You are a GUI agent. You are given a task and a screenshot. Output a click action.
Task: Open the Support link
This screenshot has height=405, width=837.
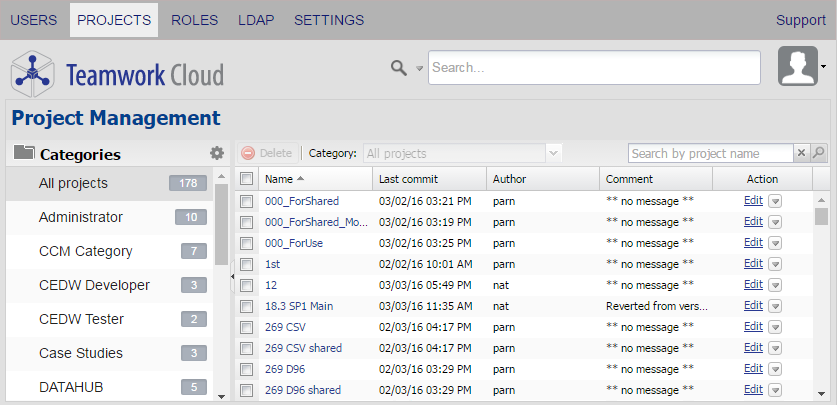coord(801,20)
